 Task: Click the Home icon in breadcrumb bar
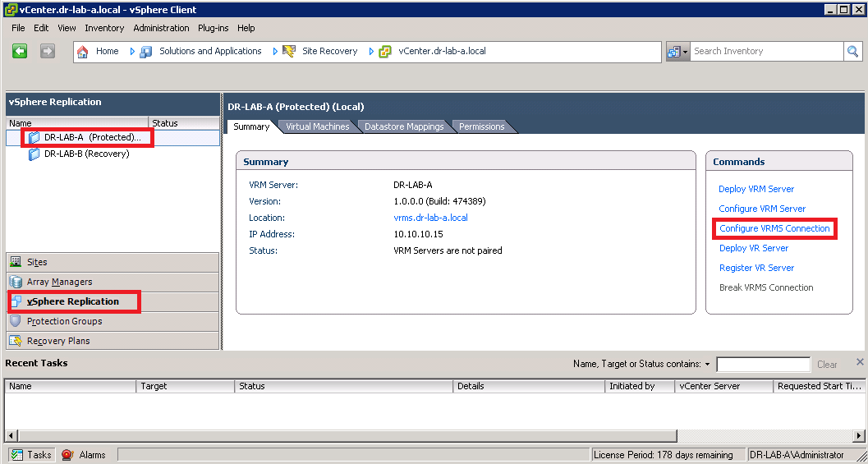point(83,52)
